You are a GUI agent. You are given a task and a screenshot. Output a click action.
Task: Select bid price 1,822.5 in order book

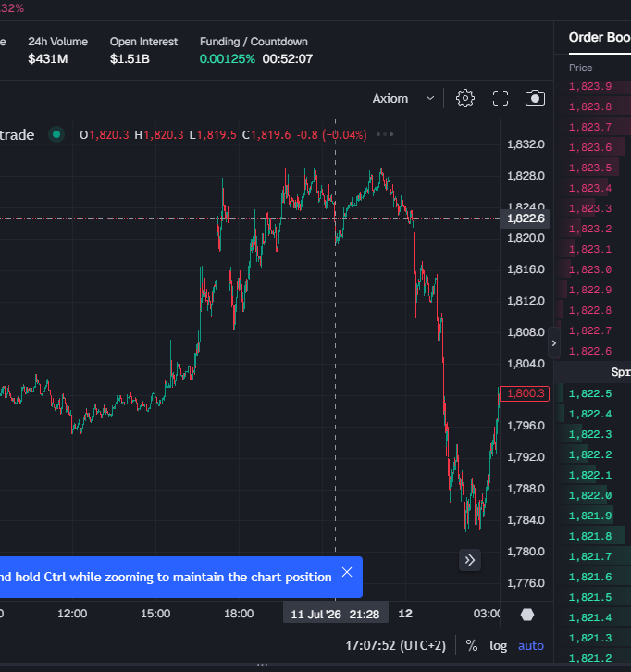590,393
